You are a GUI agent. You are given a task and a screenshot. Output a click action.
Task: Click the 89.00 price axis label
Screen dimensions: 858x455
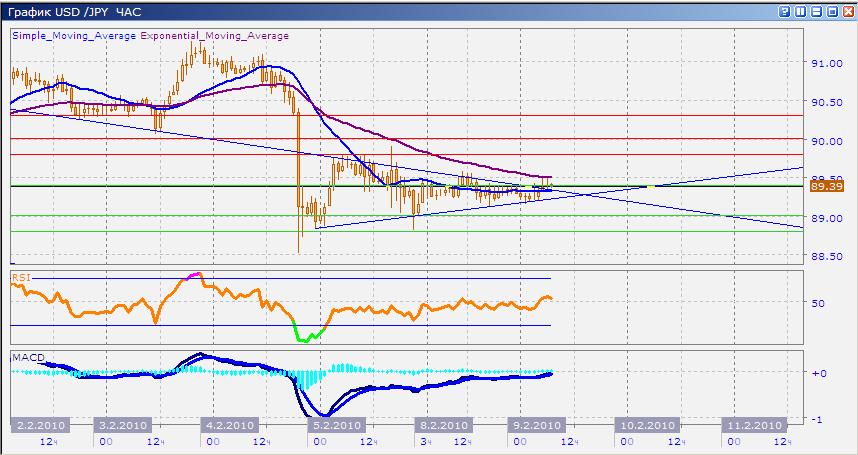[x=826, y=218]
